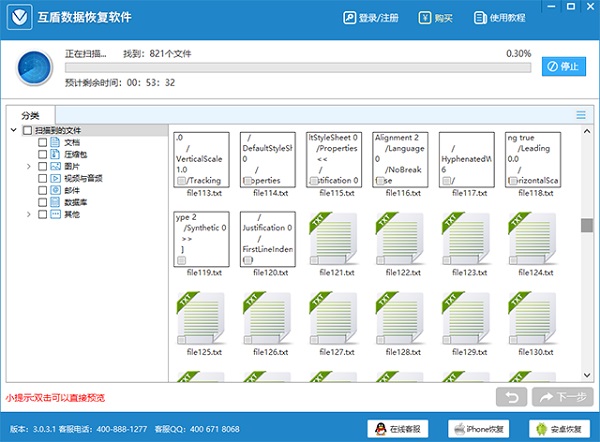Image resolution: width=600 pixels, height=442 pixels.
Task: Click the 找到: 821个文件 status text
Action: 157,54
